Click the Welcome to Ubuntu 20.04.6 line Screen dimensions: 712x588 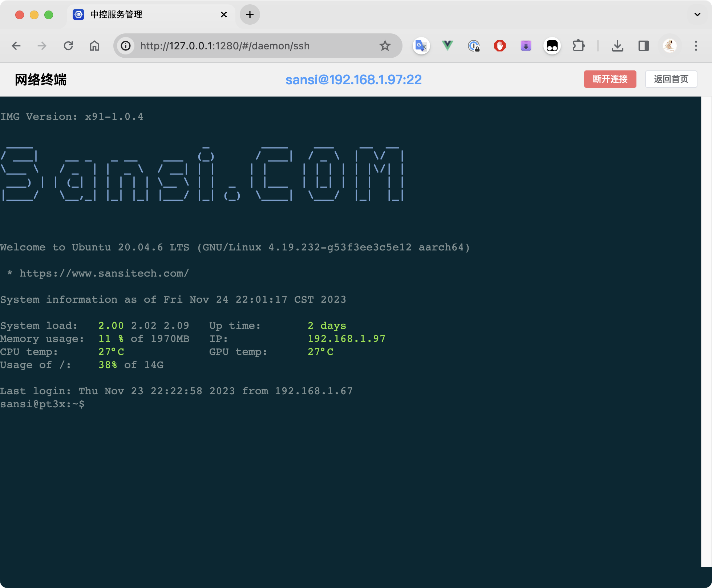pos(235,247)
